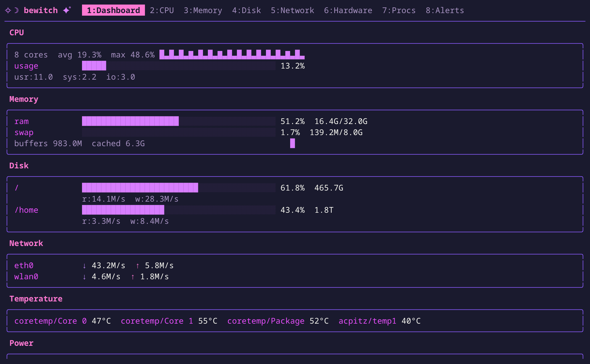Open the 8:Alerts tab
Viewport: 590px width, 364px height.
445,10
